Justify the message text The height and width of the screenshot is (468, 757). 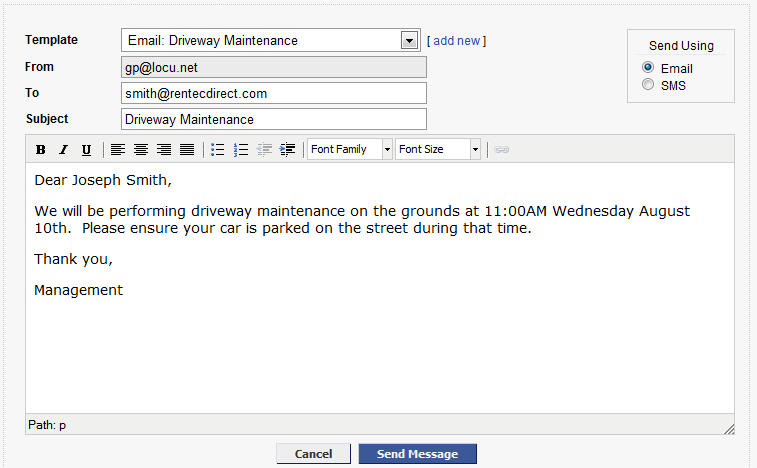coord(186,150)
